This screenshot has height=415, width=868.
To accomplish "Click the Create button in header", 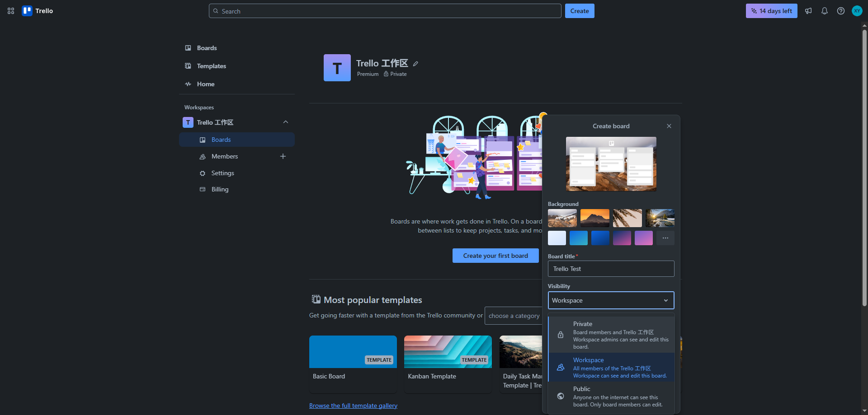I will tap(580, 11).
